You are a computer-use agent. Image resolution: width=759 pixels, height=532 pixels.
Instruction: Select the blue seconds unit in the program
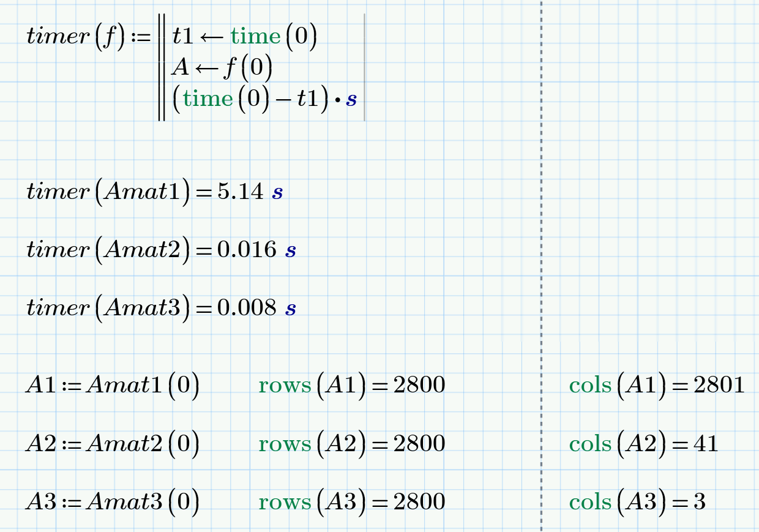[x=353, y=99]
